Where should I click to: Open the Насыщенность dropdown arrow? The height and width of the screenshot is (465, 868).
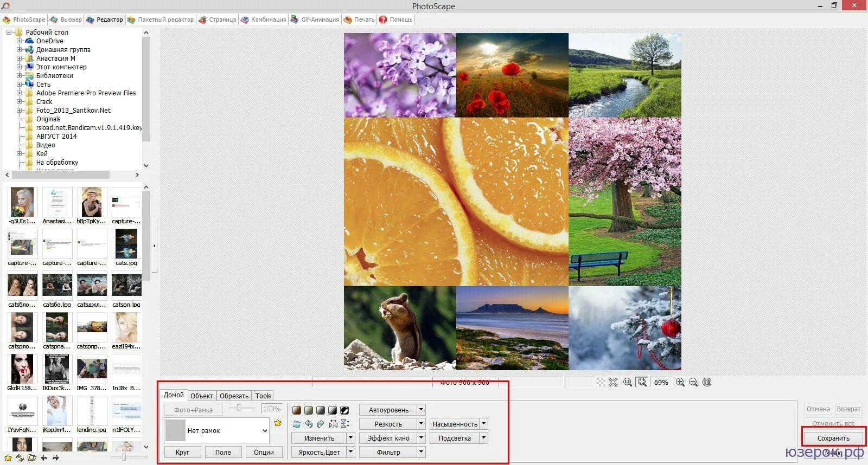click(x=484, y=424)
